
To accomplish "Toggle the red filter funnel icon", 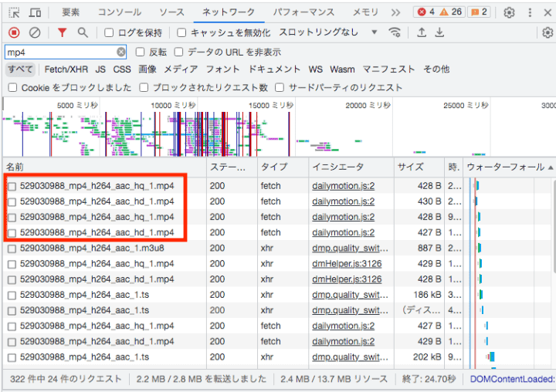I will point(63,32).
